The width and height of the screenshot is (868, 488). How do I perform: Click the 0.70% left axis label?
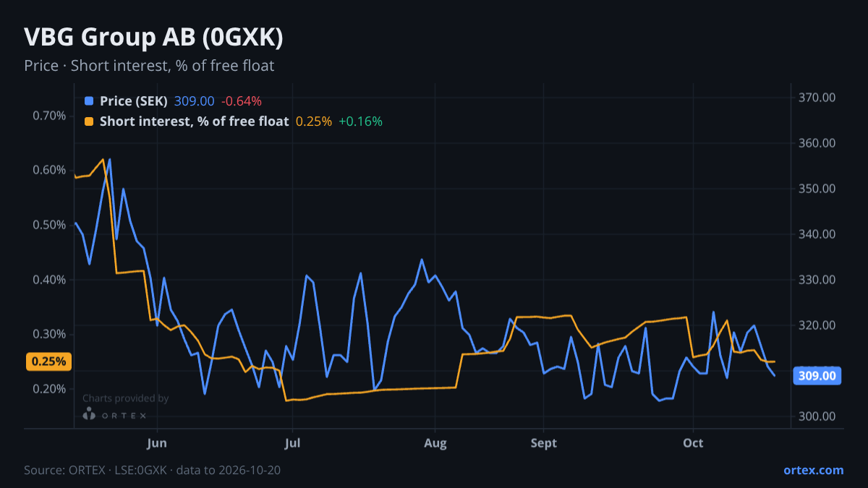50,116
